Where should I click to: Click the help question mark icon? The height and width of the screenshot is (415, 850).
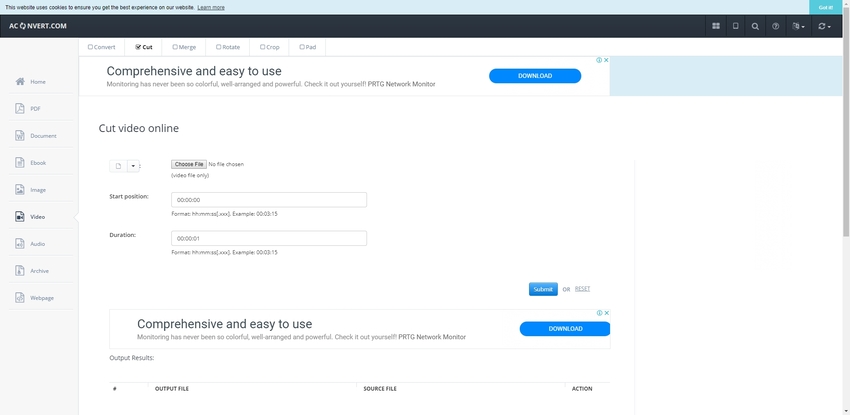pos(775,26)
